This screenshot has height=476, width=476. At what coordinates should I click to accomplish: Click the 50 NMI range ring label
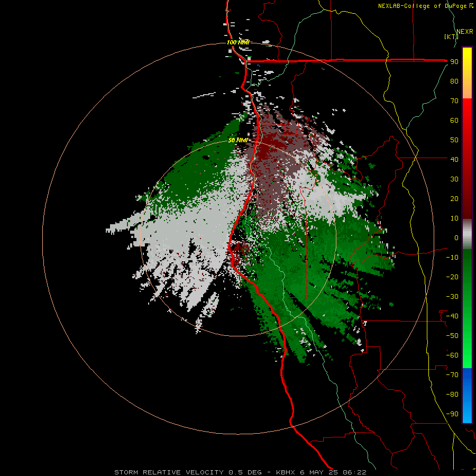point(238,140)
